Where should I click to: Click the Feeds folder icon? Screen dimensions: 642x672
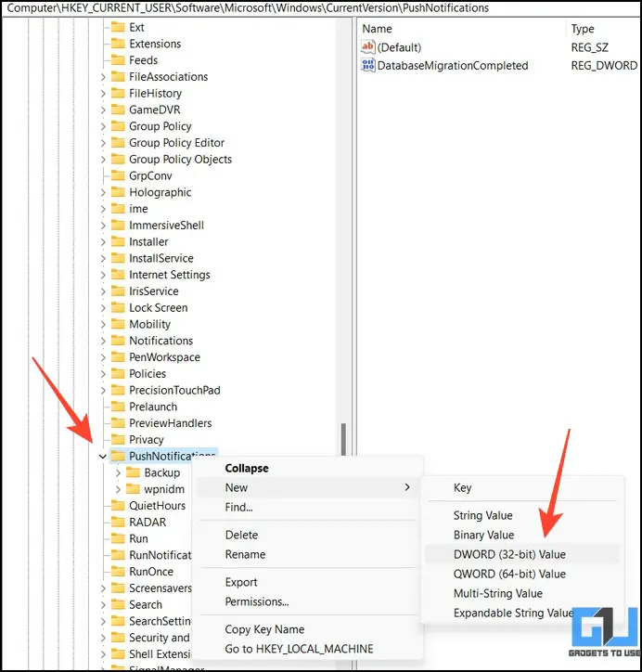118,60
